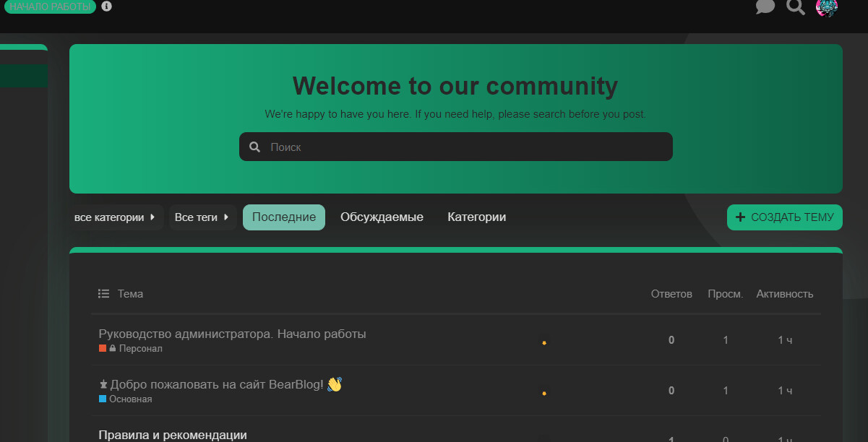
Task: Switch to the Обсуждаемые tab
Action: coord(382,217)
